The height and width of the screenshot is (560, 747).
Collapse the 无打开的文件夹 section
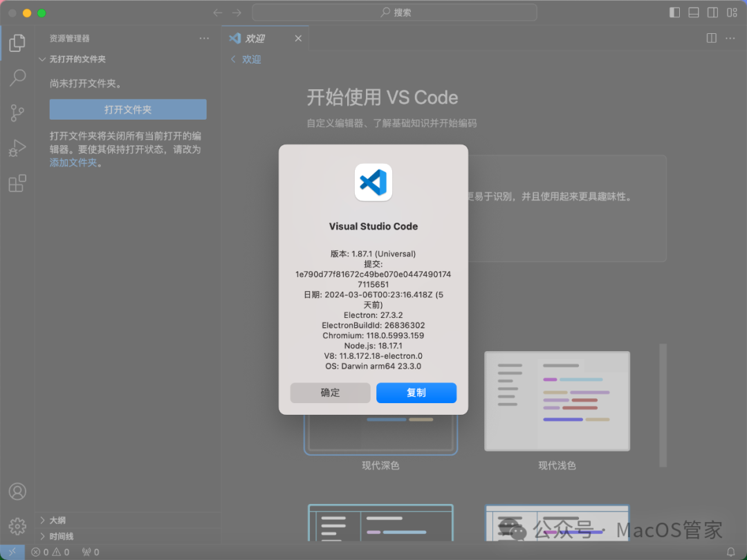click(x=77, y=59)
